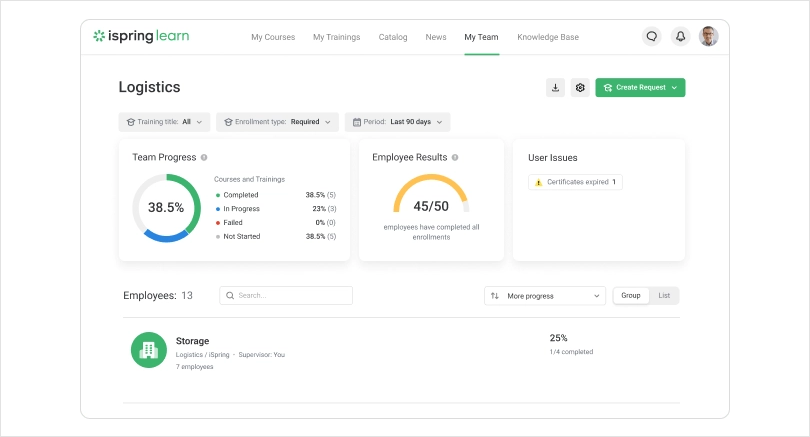Viewport: 810px width, 437px height.
Task: Switch employees view to List
Action: tap(664, 295)
